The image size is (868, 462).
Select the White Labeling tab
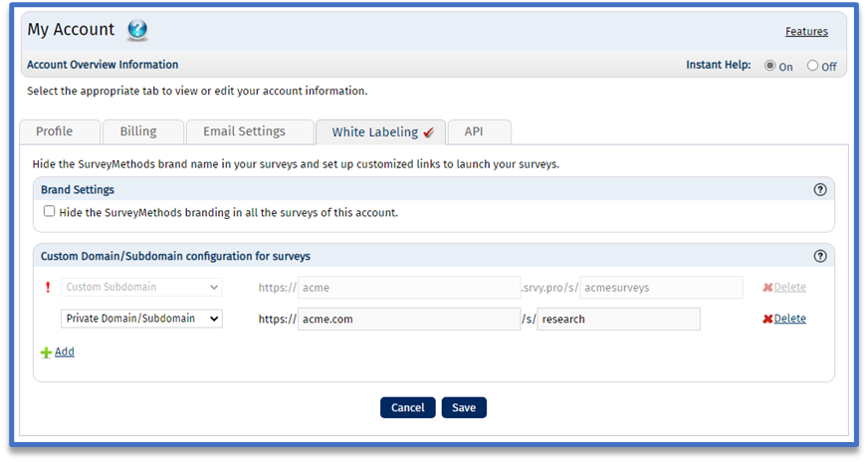[x=381, y=132]
